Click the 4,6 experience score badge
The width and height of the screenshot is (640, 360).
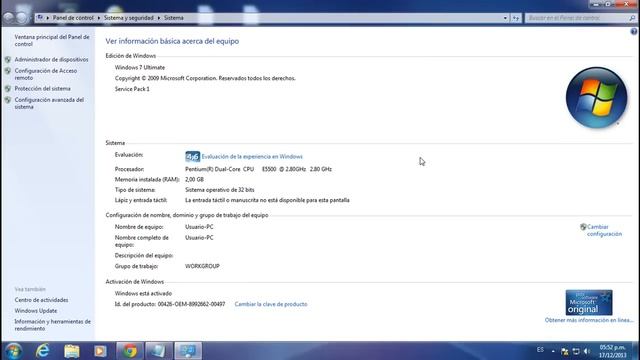pyautogui.click(x=192, y=157)
